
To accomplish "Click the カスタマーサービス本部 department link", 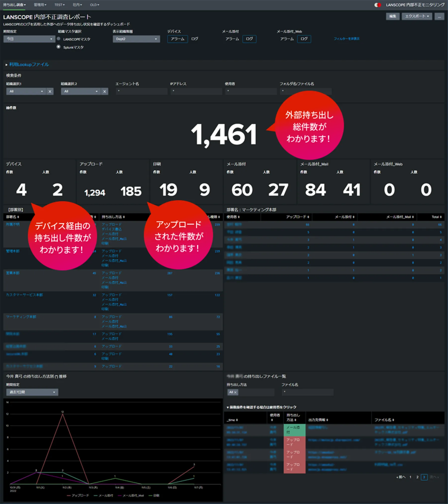I will click(24, 295).
